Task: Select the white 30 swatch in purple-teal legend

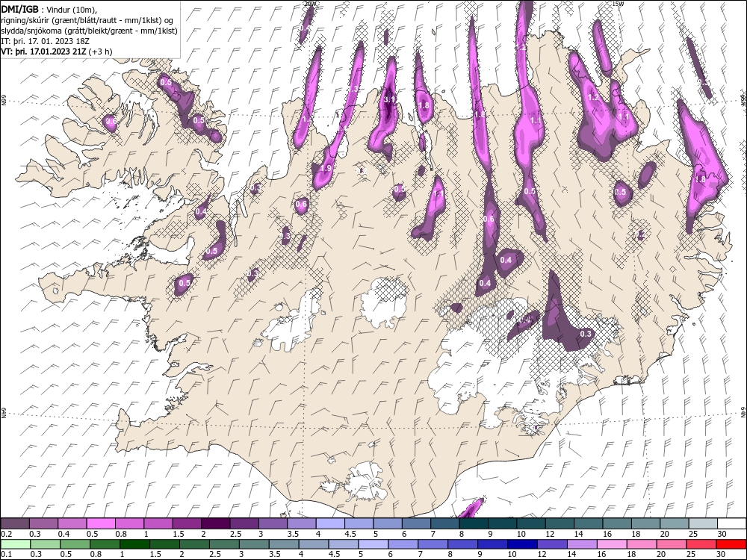Action: [x=732, y=524]
